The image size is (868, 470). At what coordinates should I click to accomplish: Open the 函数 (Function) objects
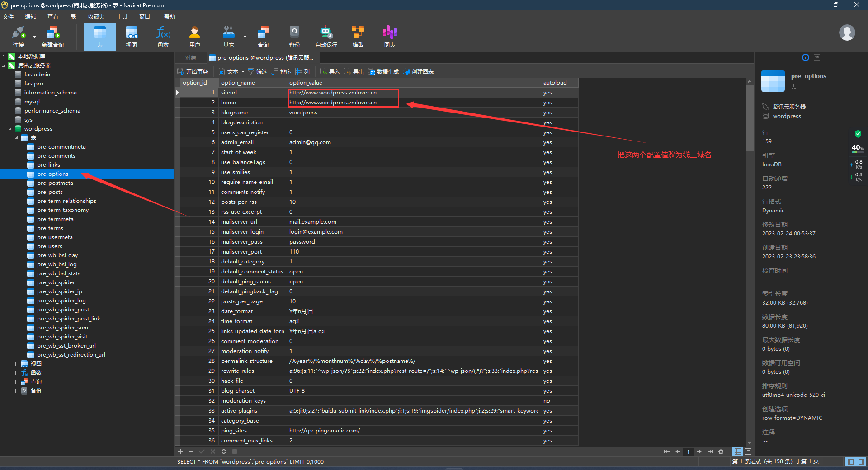coord(163,37)
